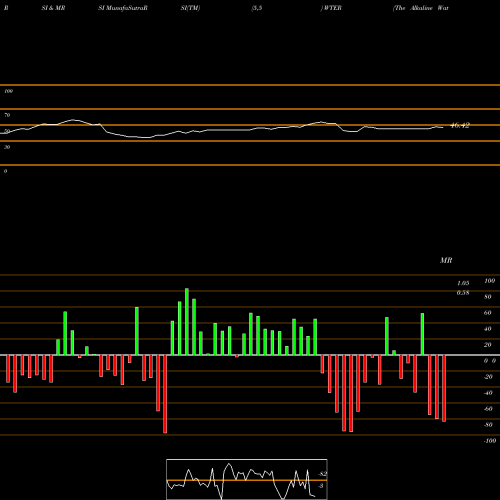Click the RSI left axis label 100

coord(8,91)
